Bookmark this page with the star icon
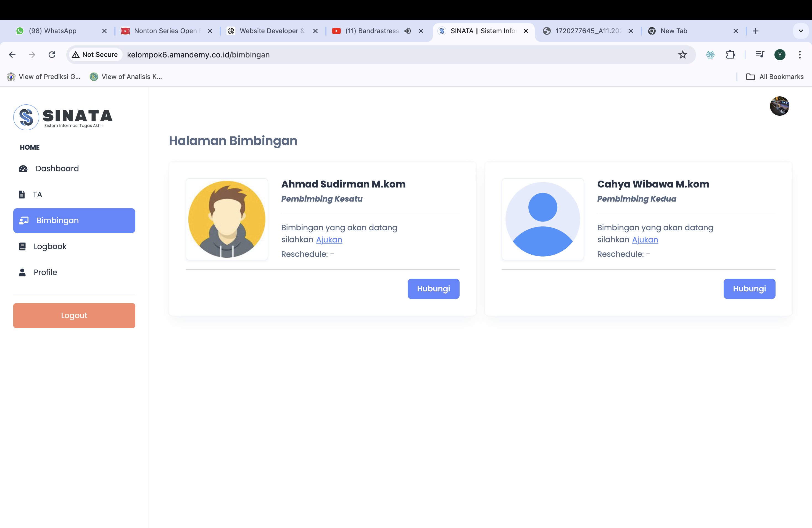The image size is (812, 528). 682,55
